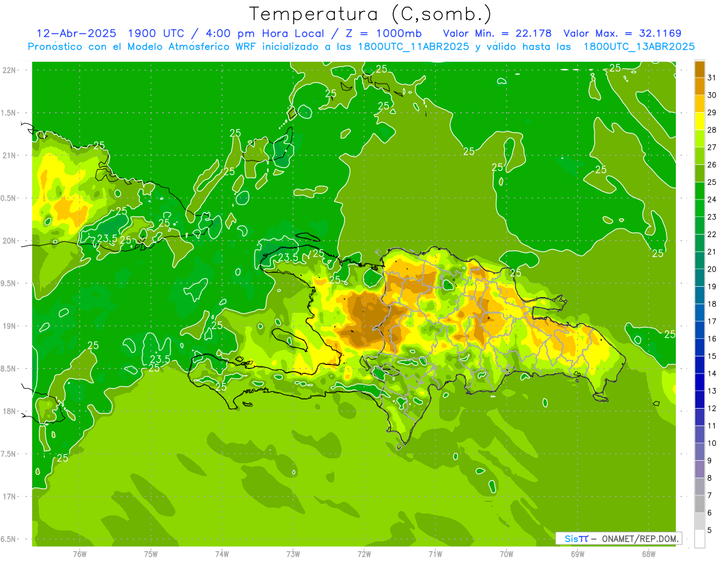
Task: Click the "Valor Min. = 22.178" value
Action: click(497, 33)
